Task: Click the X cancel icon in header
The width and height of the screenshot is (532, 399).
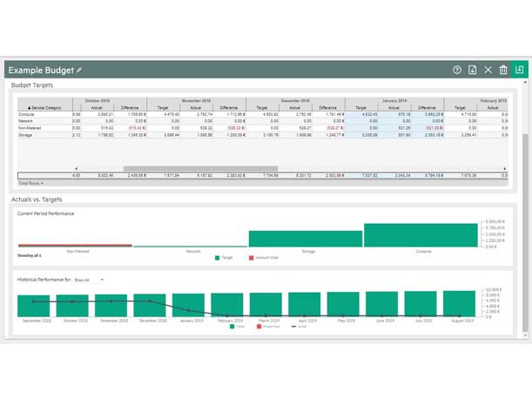Action: pyautogui.click(x=488, y=70)
